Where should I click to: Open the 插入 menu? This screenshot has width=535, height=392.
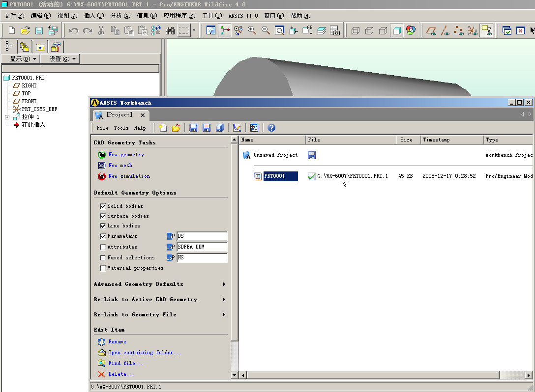[94, 16]
